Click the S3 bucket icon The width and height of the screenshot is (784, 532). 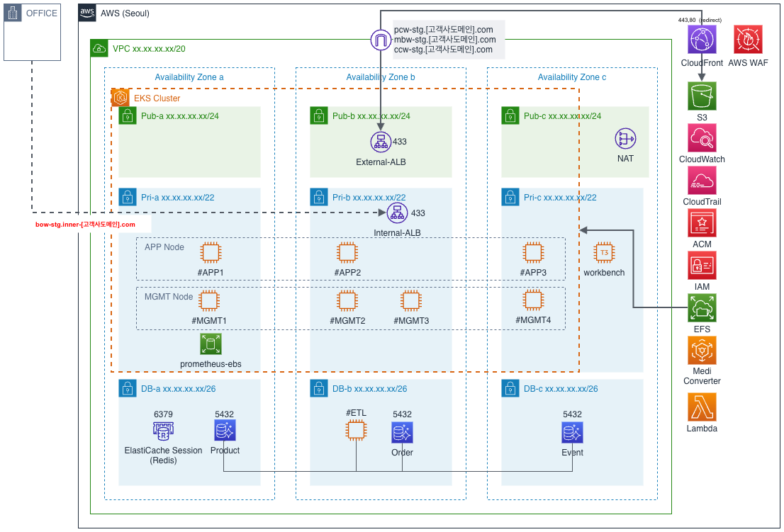(702, 96)
